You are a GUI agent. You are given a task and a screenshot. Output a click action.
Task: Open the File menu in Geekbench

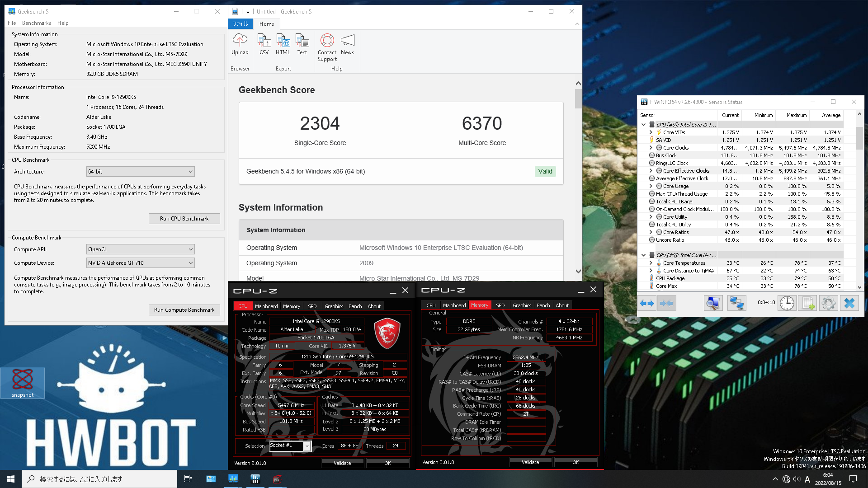tap(12, 23)
